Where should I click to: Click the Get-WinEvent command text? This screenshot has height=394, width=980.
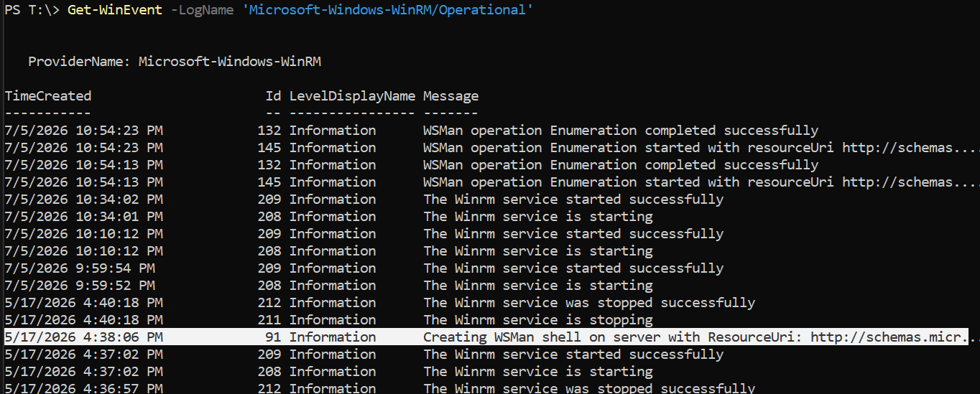(x=115, y=11)
